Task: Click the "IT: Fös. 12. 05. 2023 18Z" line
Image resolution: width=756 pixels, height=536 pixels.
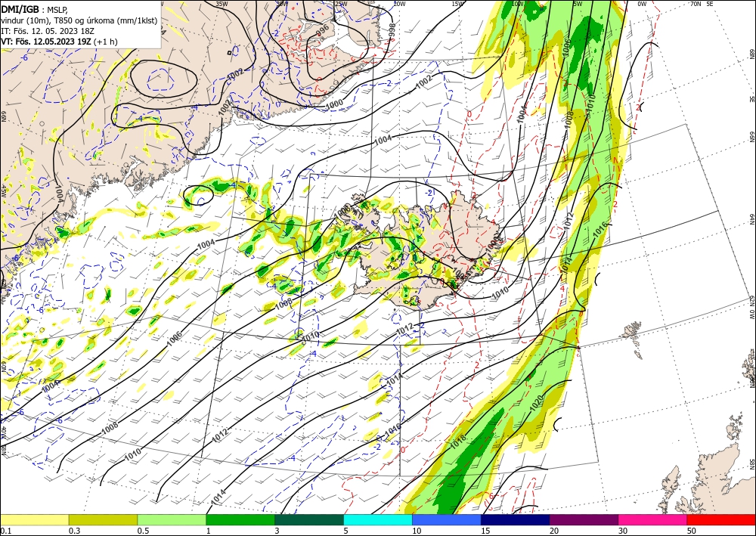Action: click(47, 30)
